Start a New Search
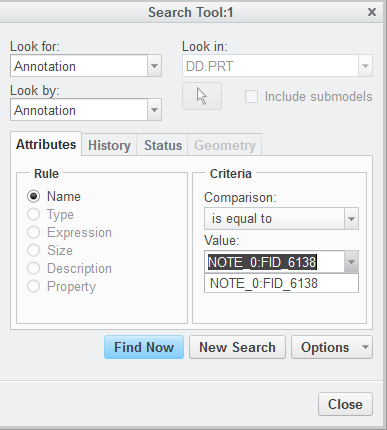The image size is (387, 430). (237, 347)
